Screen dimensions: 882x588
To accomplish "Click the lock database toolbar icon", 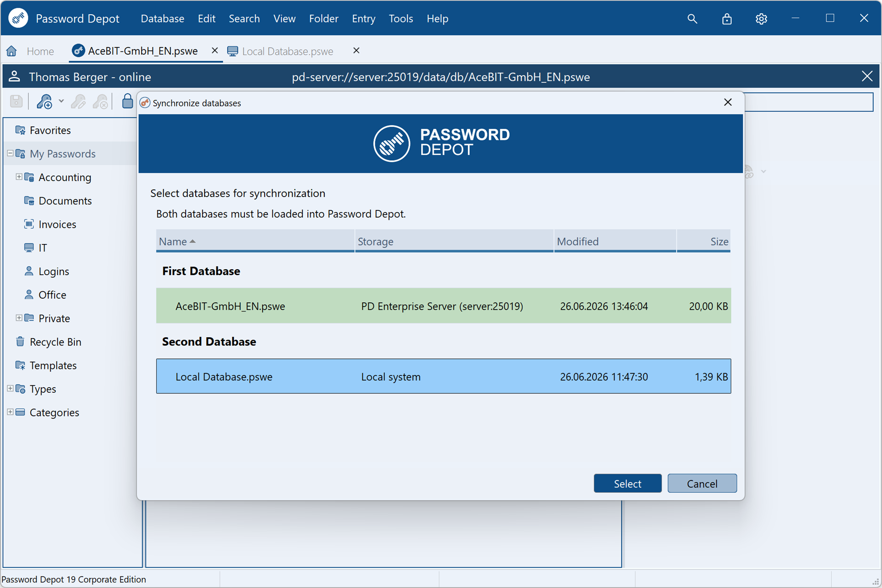I will [127, 101].
